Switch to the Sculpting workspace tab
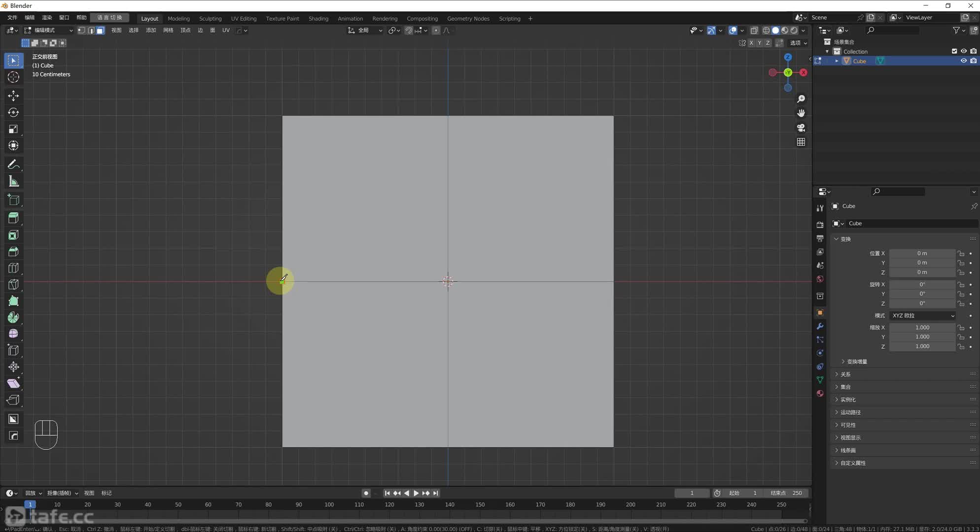The image size is (980, 532). [210, 19]
